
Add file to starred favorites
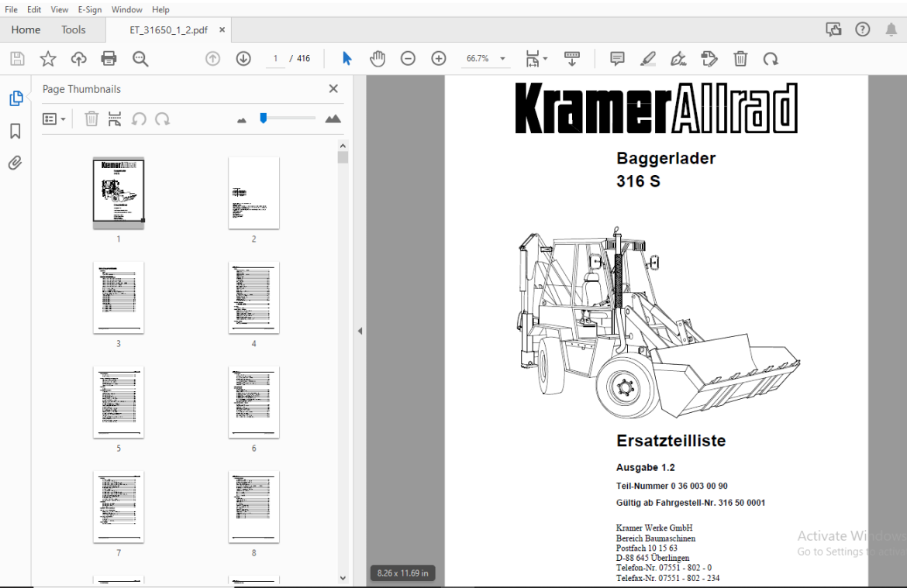click(48, 58)
